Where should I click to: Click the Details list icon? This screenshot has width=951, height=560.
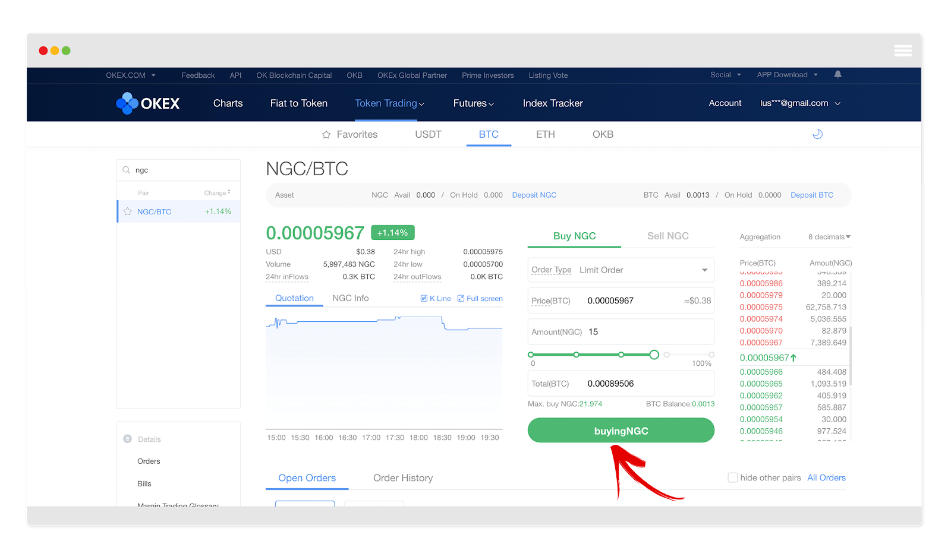[127, 439]
